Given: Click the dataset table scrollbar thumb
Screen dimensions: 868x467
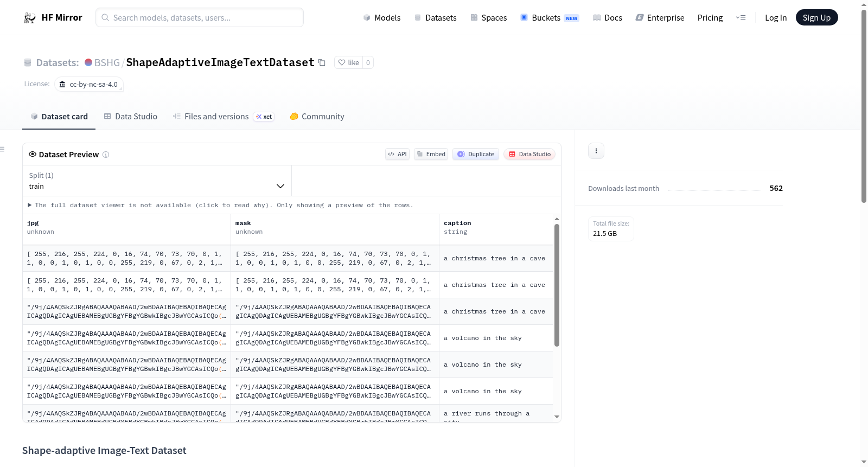Looking at the screenshot, I should pos(557,285).
